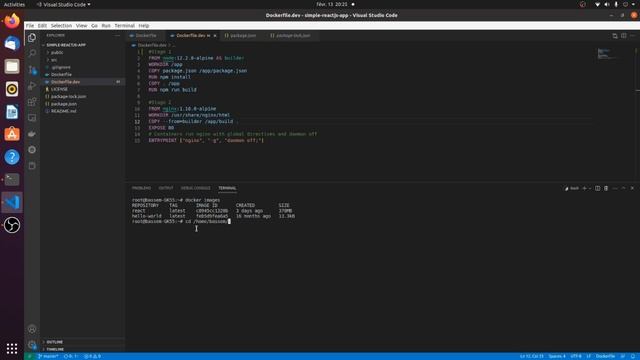Image resolution: width=640 pixels, height=360 pixels.
Task: Click the Dockerfile.dev breadcrumb above the code
Action: click(x=152, y=45)
